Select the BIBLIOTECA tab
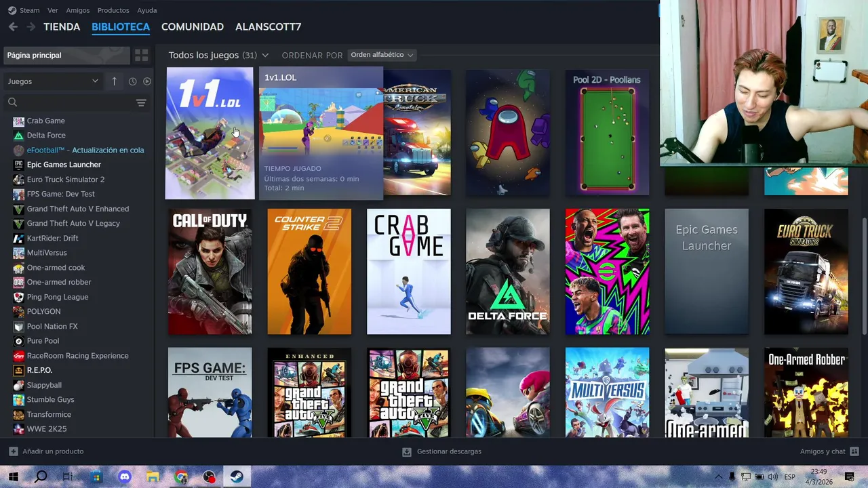The width and height of the screenshot is (868, 488). 121,27
